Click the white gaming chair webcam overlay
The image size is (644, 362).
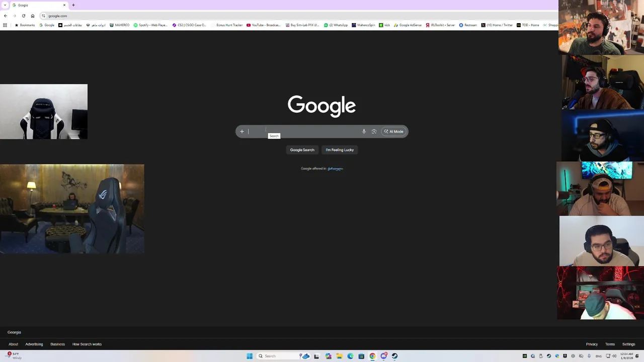(44, 112)
